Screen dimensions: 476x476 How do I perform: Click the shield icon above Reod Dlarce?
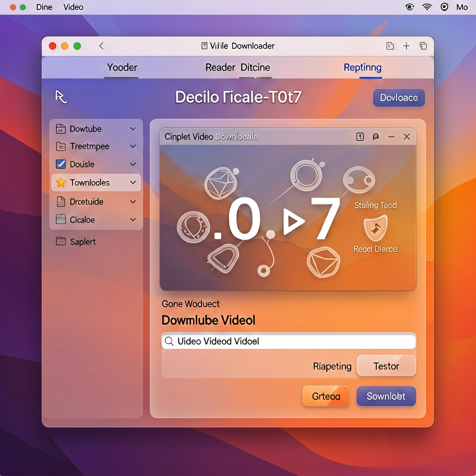point(376,227)
